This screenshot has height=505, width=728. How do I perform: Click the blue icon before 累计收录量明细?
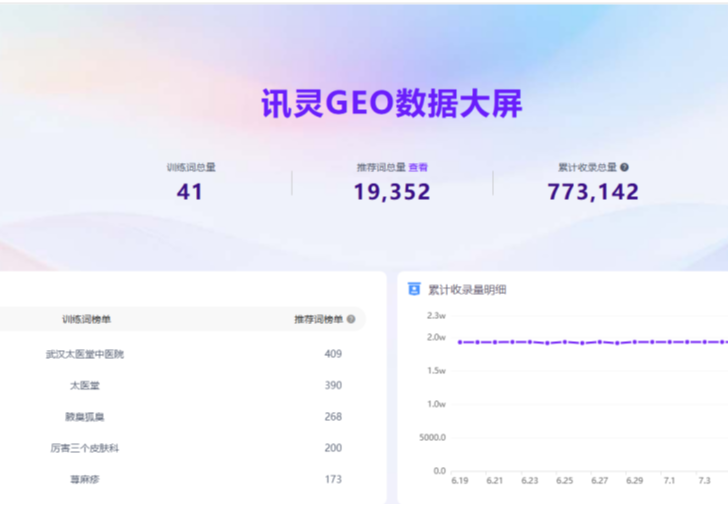point(414,289)
